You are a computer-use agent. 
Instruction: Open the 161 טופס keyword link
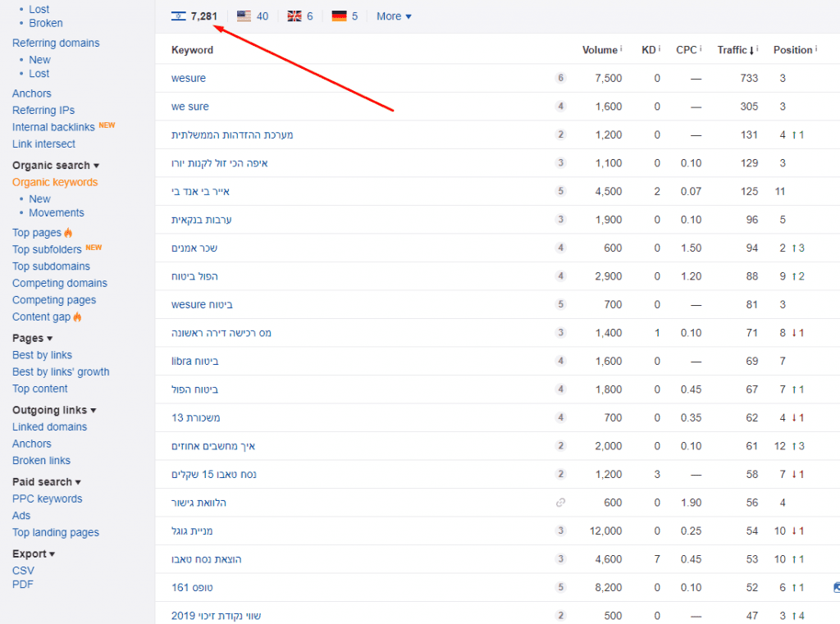coord(192,587)
